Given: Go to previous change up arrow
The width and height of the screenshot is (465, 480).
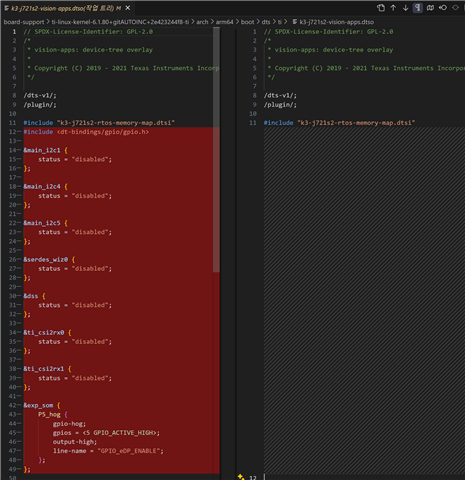Looking at the screenshot, I should pyautogui.click(x=393, y=8).
